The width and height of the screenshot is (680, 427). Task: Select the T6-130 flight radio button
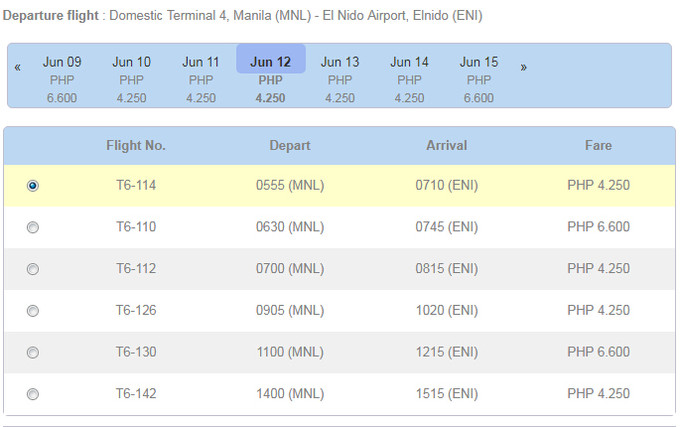click(x=33, y=353)
